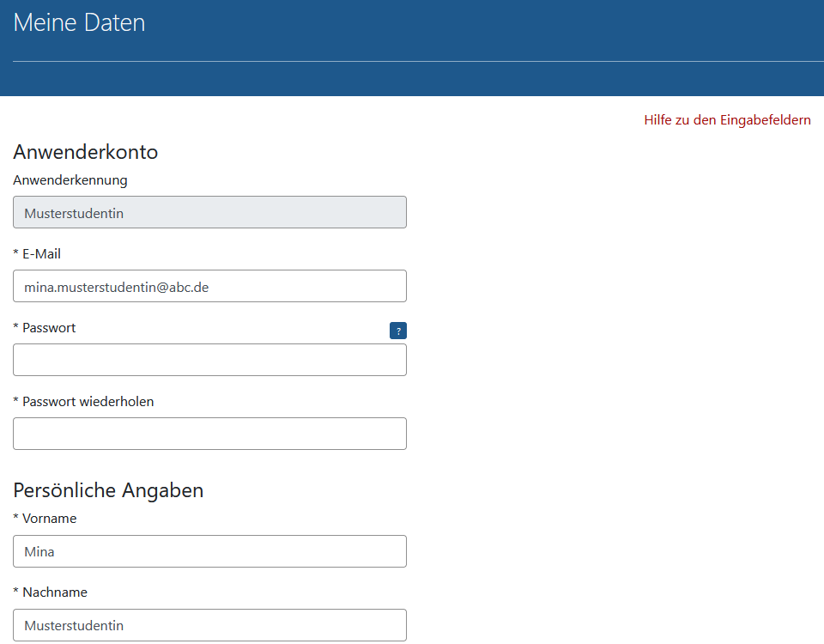
Task: Click the Anwenderkonto section heading
Action: coord(86,152)
